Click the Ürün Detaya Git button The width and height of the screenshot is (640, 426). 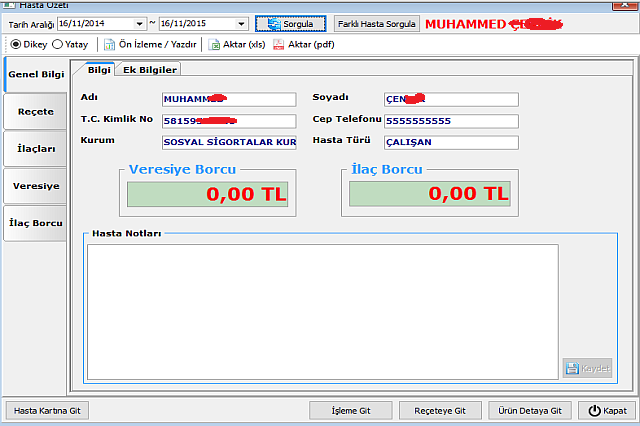pyautogui.click(x=531, y=411)
